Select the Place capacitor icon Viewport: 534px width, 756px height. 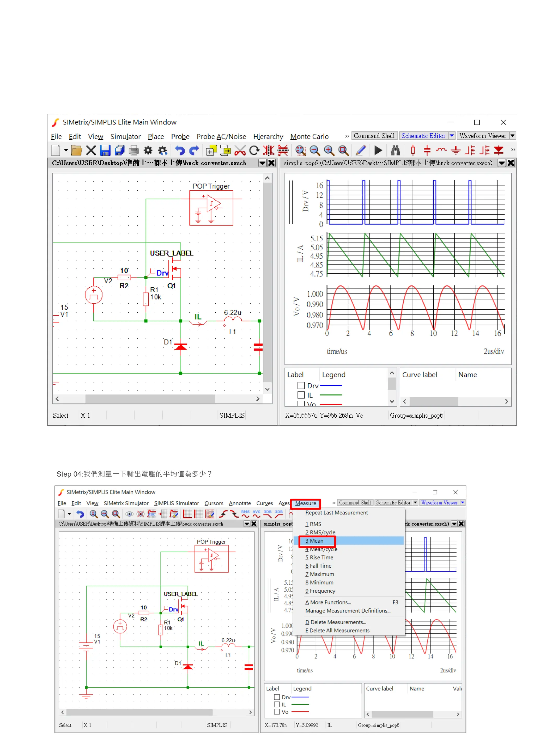427,151
